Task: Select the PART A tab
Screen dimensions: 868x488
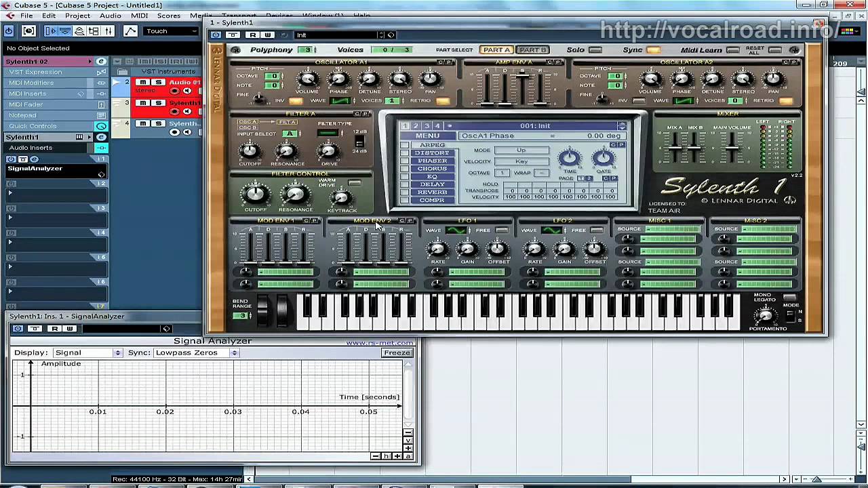Action: point(496,50)
